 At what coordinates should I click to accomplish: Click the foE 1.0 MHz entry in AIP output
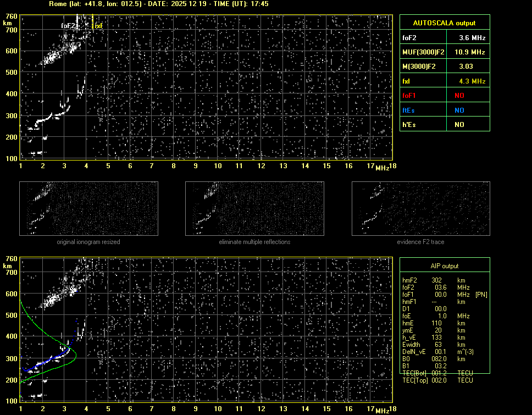click(x=429, y=316)
